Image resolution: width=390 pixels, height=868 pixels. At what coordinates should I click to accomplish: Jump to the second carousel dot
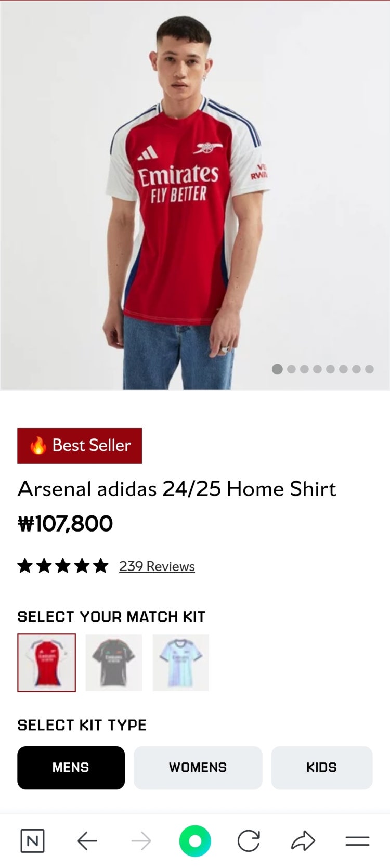(x=291, y=369)
